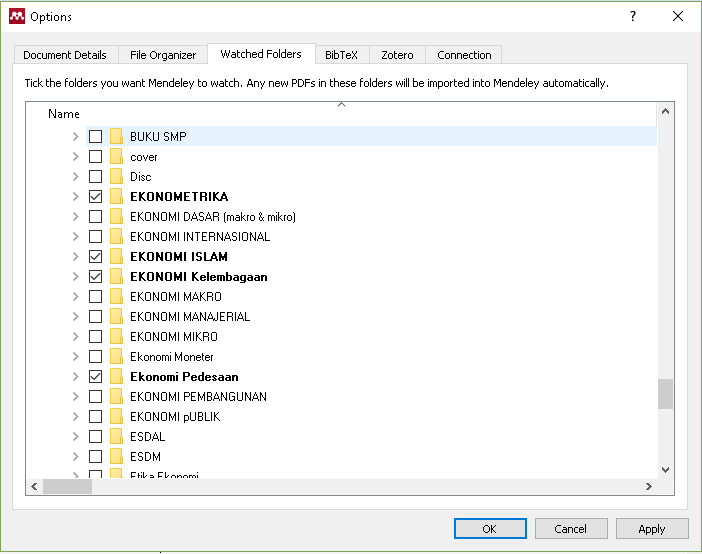Expand the EKONOMI Kelembagaan folder tree

(75, 277)
